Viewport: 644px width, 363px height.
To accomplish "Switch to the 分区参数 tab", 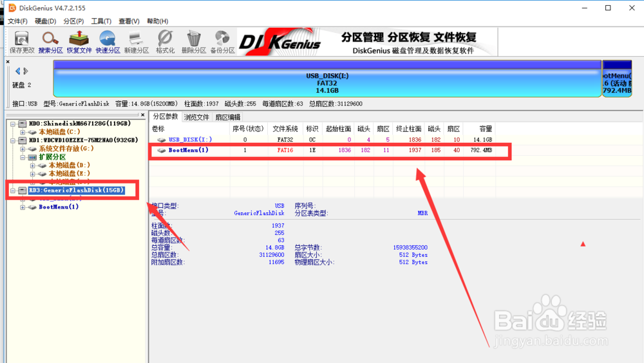I will [x=166, y=116].
